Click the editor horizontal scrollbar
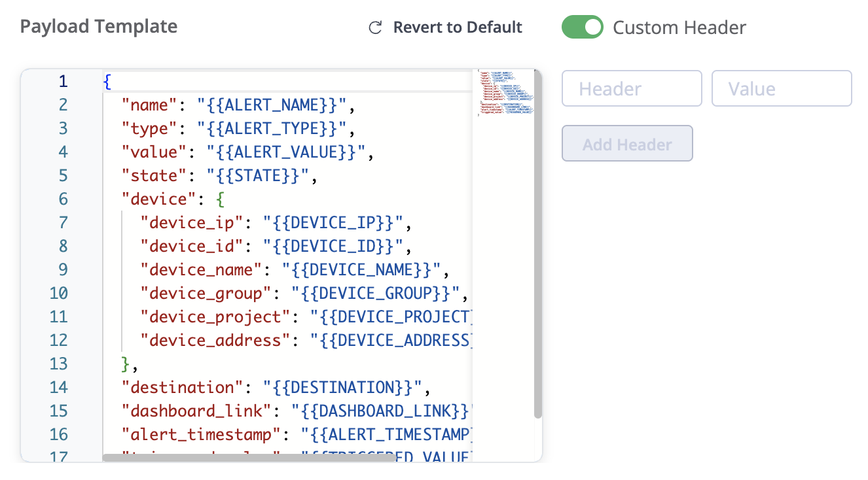Image resolution: width=868 pixels, height=480 pixels. click(x=249, y=458)
